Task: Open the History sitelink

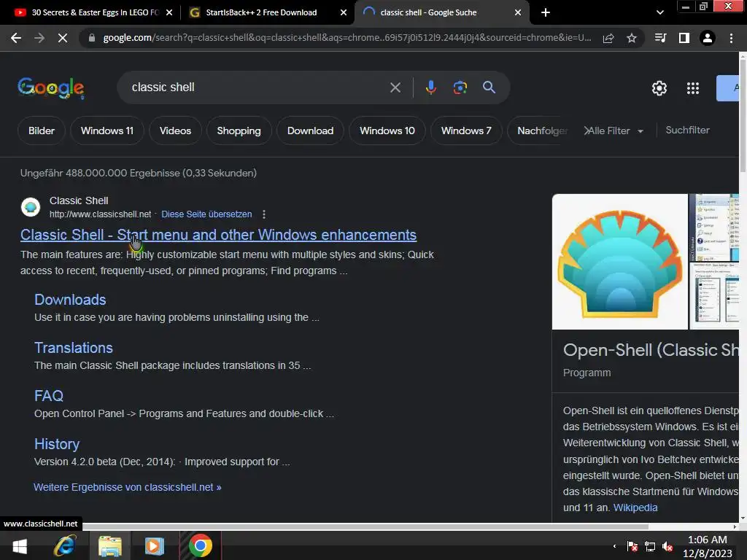Action: 57,444
